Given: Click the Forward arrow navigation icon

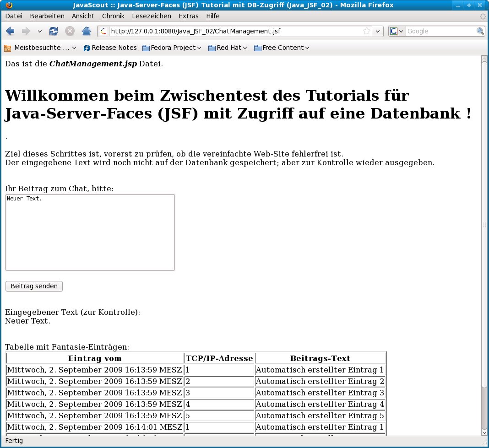Looking at the screenshot, I should [26, 31].
